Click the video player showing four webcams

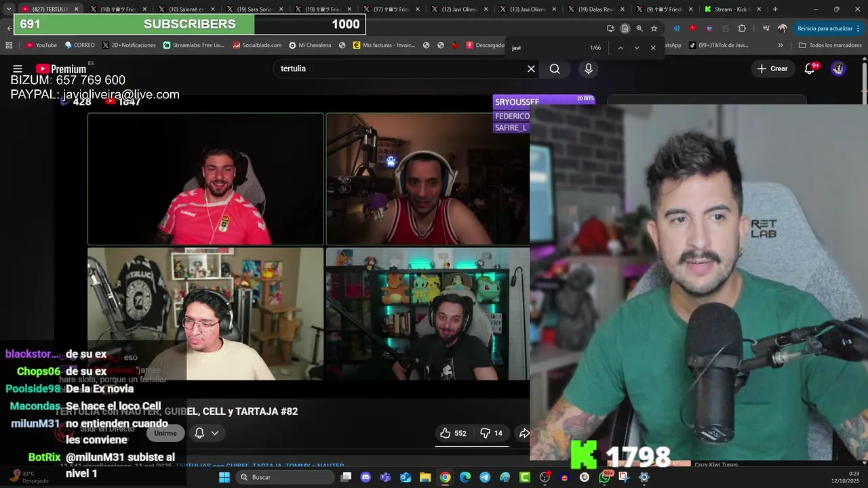tap(309, 247)
